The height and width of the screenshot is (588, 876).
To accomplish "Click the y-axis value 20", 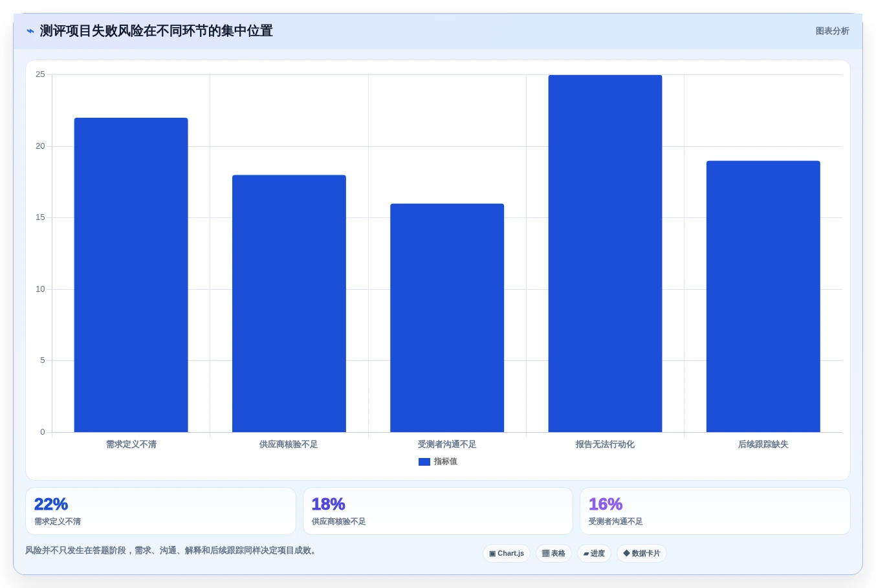I will point(40,146).
